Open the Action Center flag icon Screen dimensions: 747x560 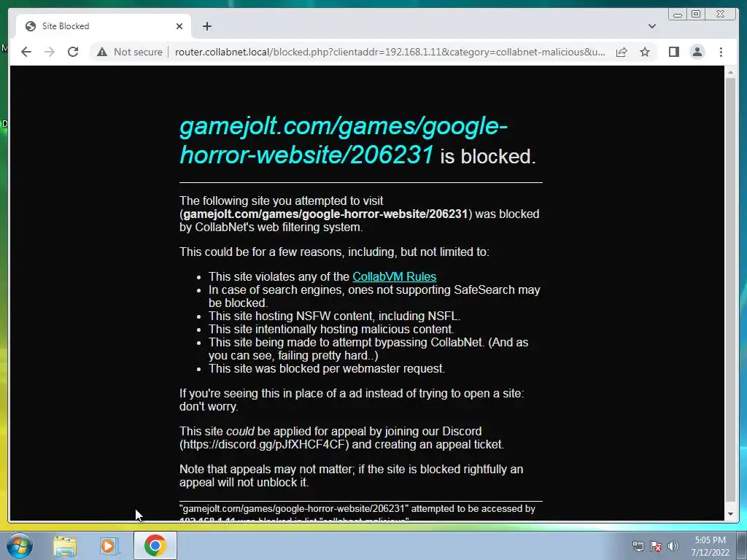[x=656, y=546]
